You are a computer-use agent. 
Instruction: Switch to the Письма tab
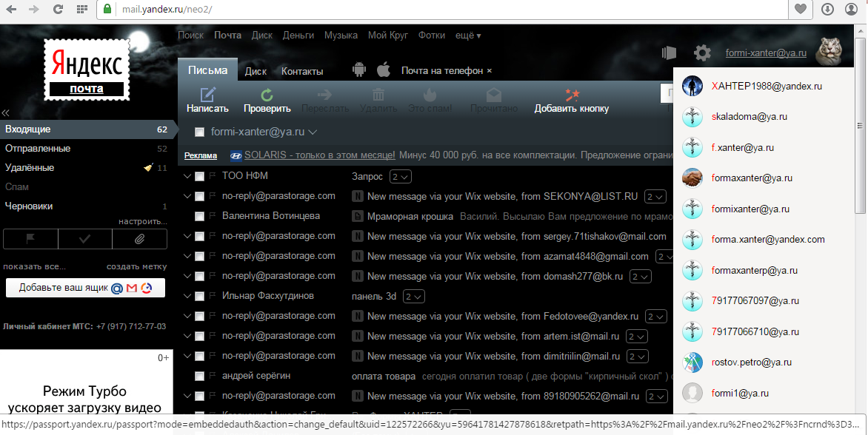pos(207,70)
